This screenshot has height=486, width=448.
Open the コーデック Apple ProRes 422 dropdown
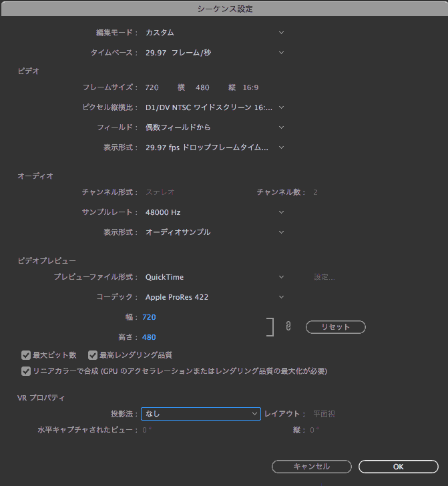(x=214, y=297)
